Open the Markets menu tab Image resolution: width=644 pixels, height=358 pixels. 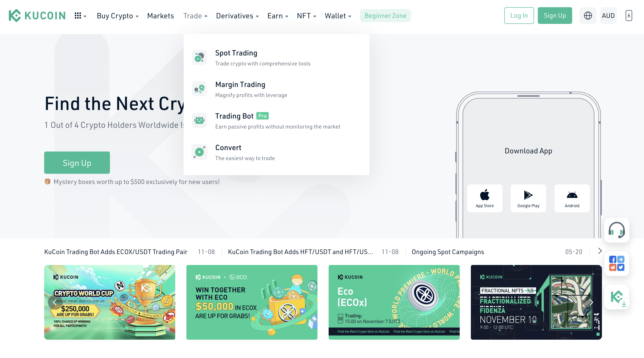160,16
